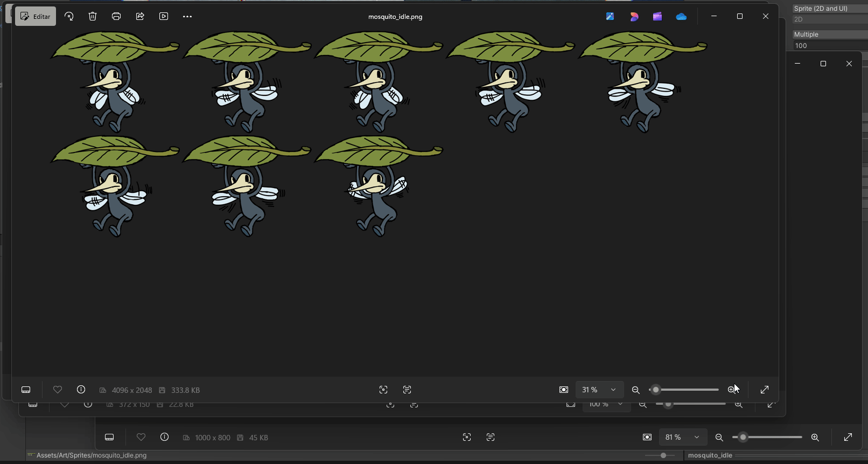Viewport: 868px width, 464px height.
Task: Show file info for the 4096 x 2048 image
Action: tap(81, 390)
